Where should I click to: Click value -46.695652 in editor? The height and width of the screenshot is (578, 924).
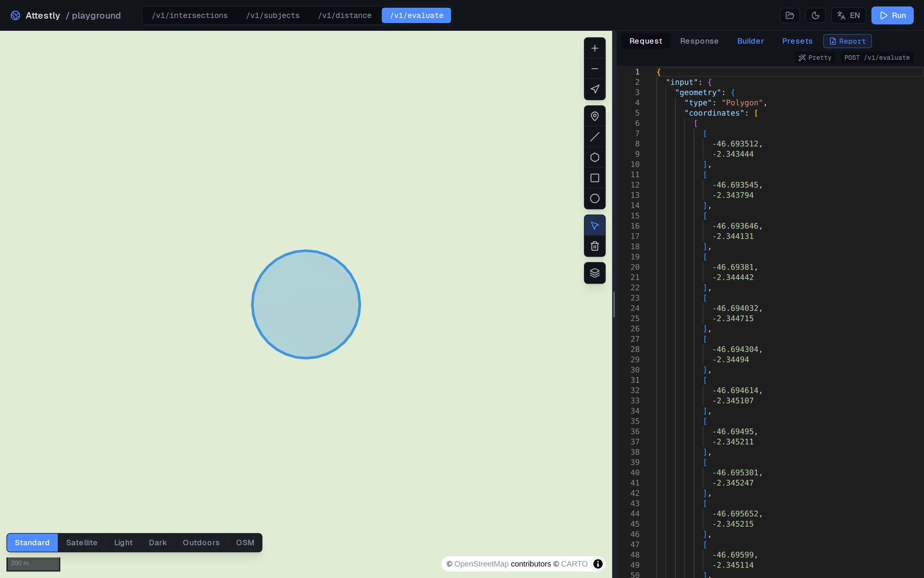pyautogui.click(x=735, y=514)
